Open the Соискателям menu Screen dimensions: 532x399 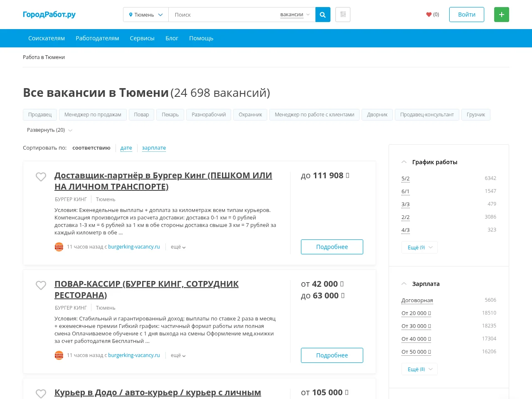pyautogui.click(x=47, y=38)
